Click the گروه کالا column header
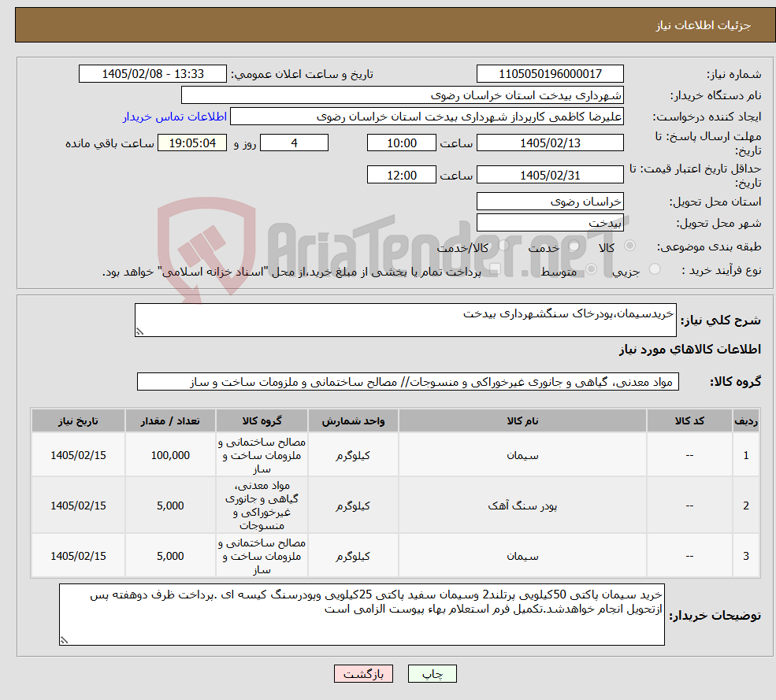Viewport: 776px width, 700px height. click(262, 421)
